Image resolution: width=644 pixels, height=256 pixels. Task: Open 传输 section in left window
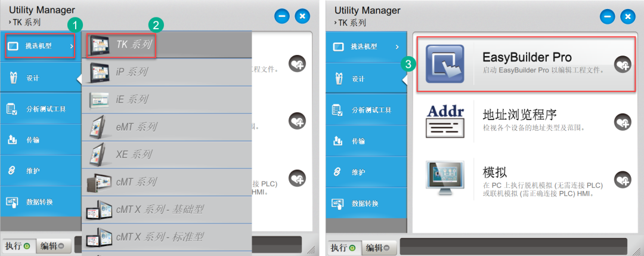coord(41,140)
